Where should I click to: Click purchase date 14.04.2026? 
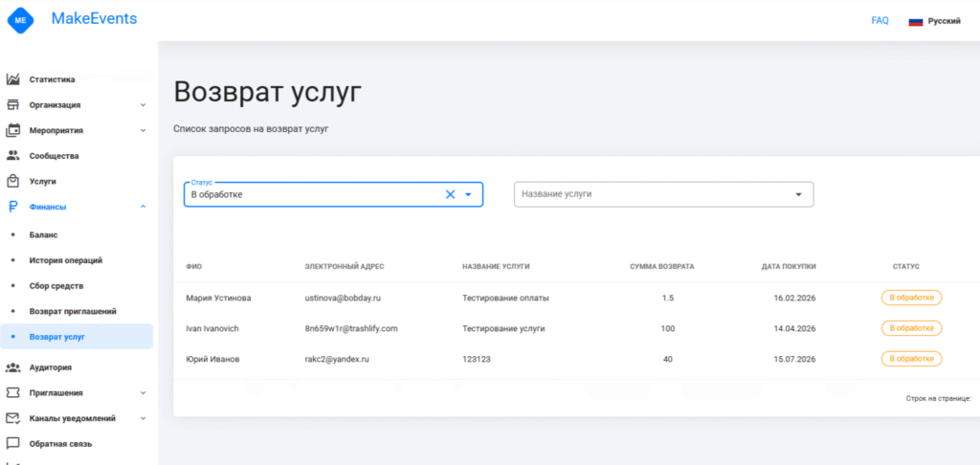[x=794, y=329]
